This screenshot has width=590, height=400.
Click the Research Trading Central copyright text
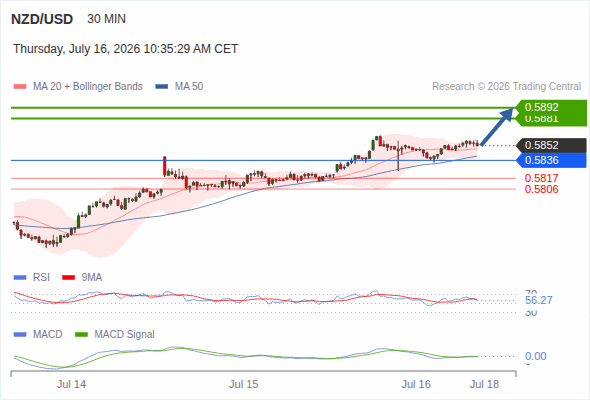pyautogui.click(x=506, y=87)
